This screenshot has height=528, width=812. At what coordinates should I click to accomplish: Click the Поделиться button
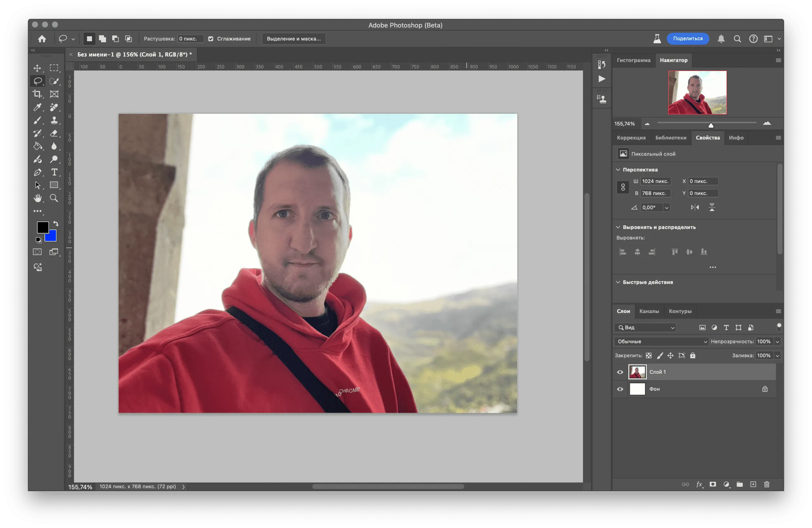point(687,39)
